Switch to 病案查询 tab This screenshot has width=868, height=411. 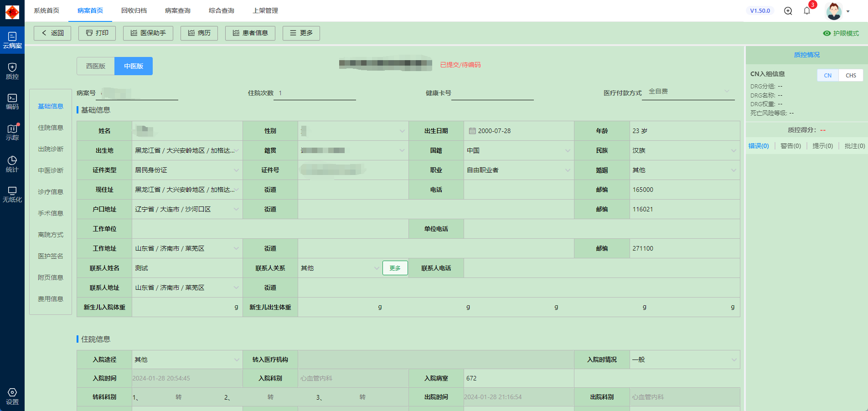(178, 10)
